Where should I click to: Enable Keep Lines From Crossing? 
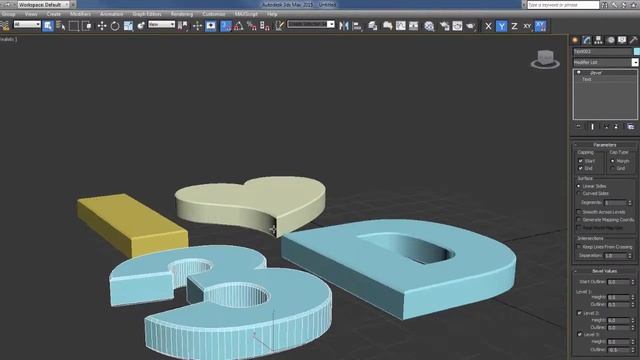tap(579, 247)
